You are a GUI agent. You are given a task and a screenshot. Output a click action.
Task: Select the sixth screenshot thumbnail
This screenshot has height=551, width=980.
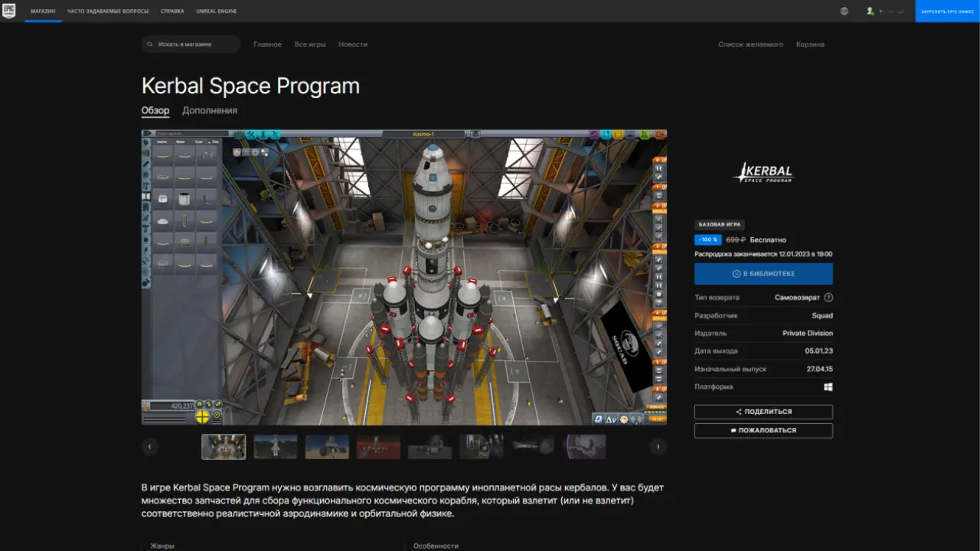pyautogui.click(x=482, y=447)
